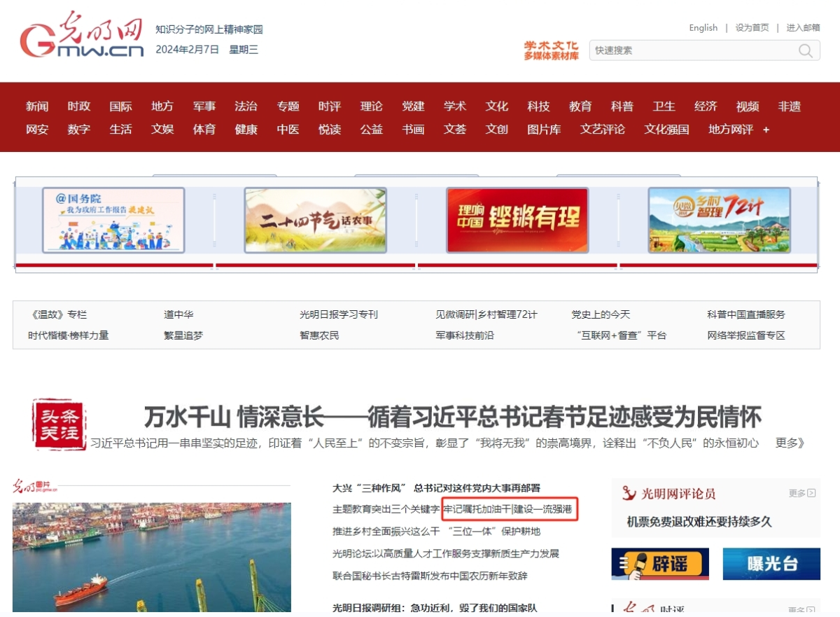Open the 二十四节气话农事 banner

point(315,220)
